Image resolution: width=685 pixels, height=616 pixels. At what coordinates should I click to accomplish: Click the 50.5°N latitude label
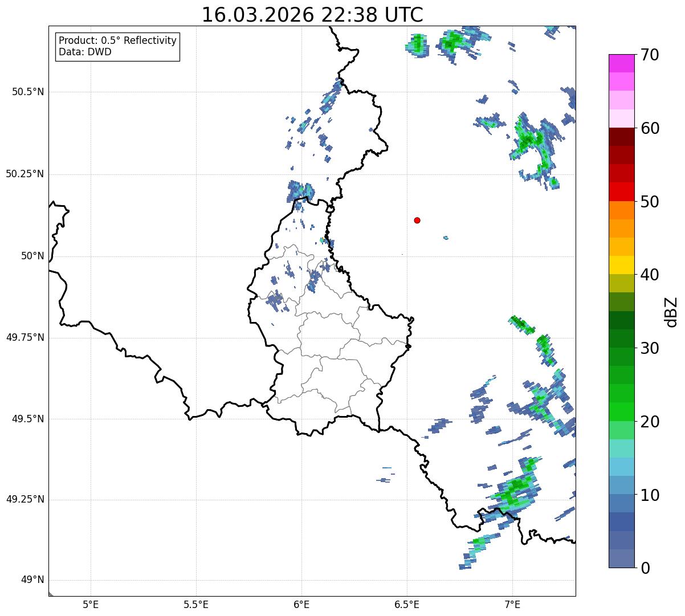(x=25, y=92)
